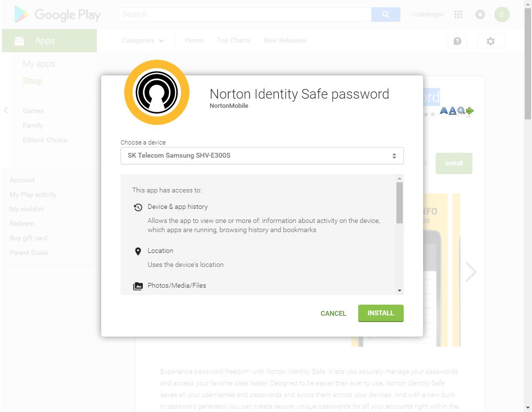The height and width of the screenshot is (412, 532).
Task: Open My Play activity link
Action: (33, 194)
